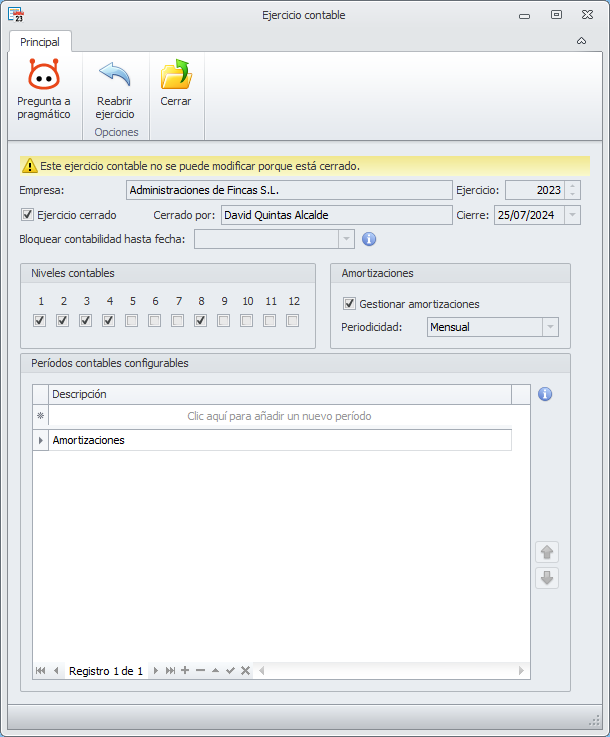Screen dimensions: 610x737
Task: Click the Ejercicio 2023 field
Action: [x=535, y=190]
